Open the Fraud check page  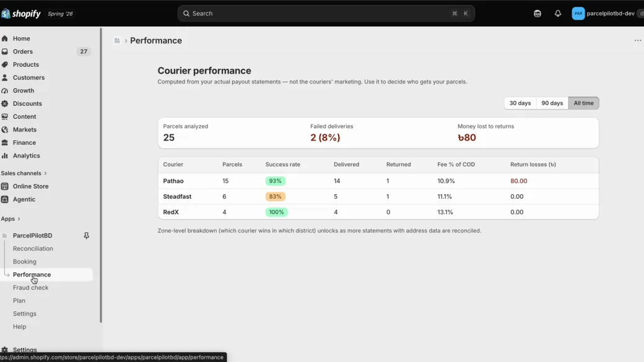[31, 288]
